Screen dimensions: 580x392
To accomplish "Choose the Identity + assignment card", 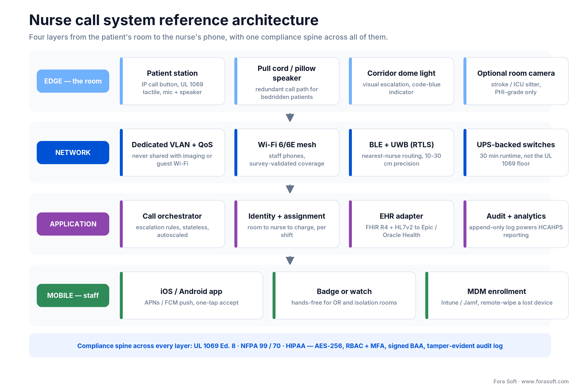I will (287, 224).
